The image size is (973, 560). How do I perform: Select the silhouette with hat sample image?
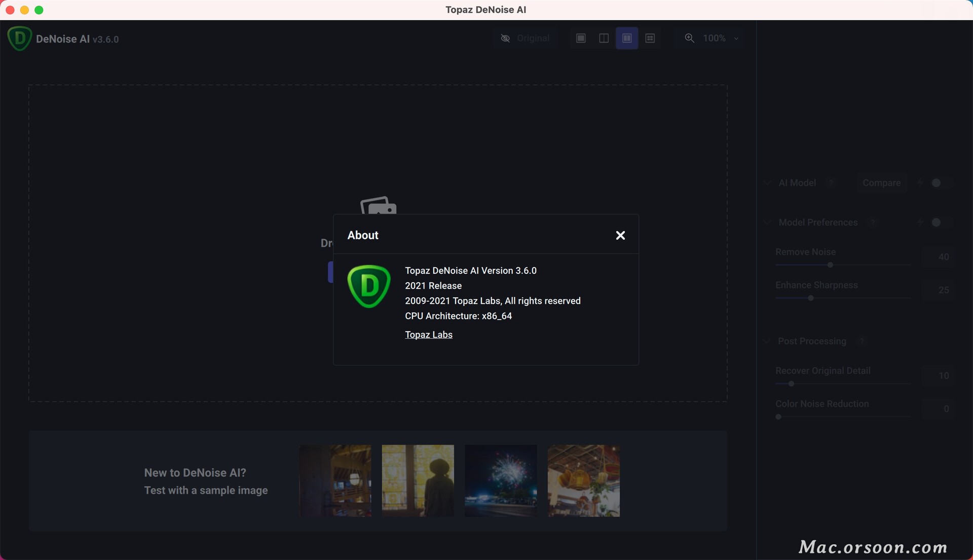[x=418, y=481]
